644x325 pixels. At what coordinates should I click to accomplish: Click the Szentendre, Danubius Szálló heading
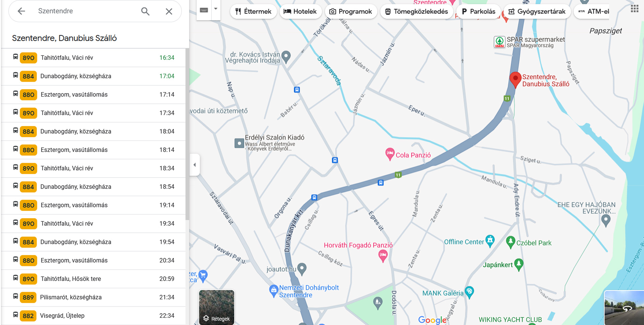[64, 38]
